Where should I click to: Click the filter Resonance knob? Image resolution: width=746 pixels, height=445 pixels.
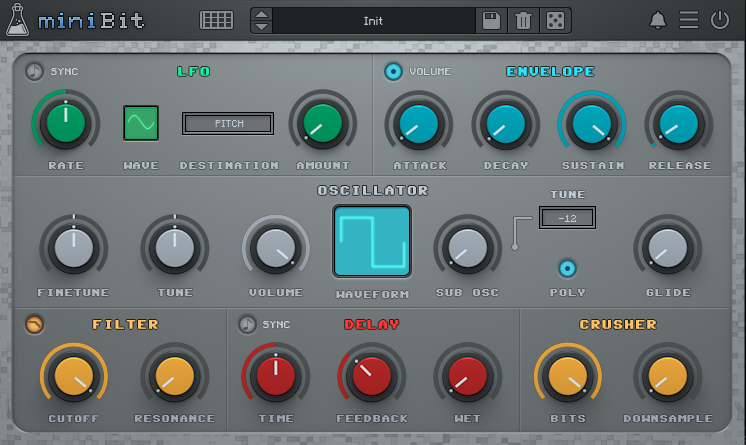tap(175, 377)
